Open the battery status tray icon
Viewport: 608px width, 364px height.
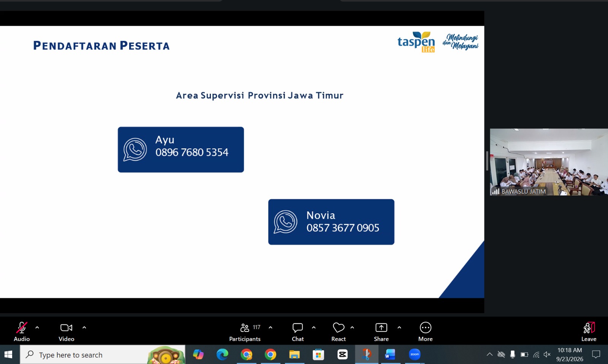[x=524, y=355]
